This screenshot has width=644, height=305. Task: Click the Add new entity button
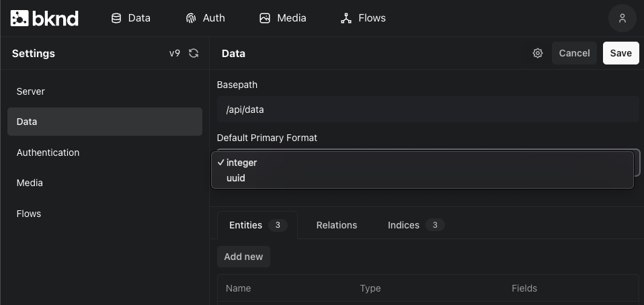pyautogui.click(x=243, y=257)
